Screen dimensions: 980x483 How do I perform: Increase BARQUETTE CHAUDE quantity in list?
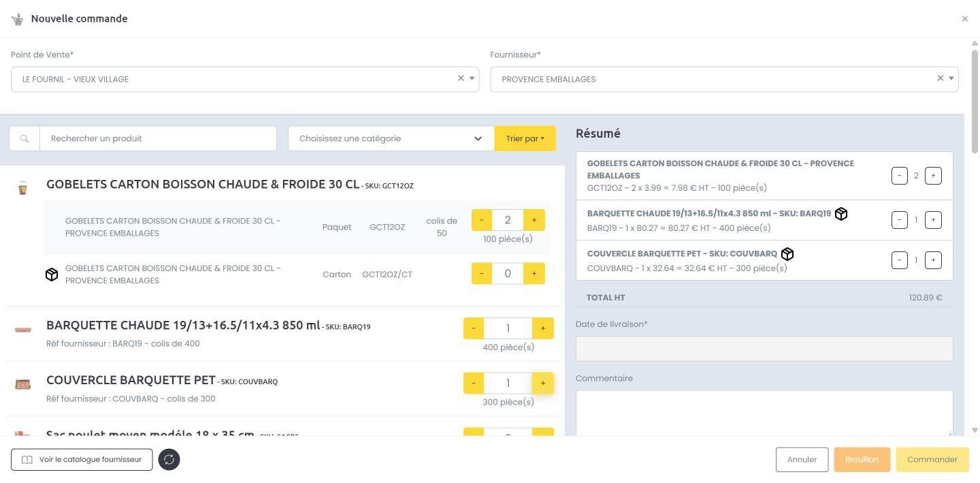point(543,328)
